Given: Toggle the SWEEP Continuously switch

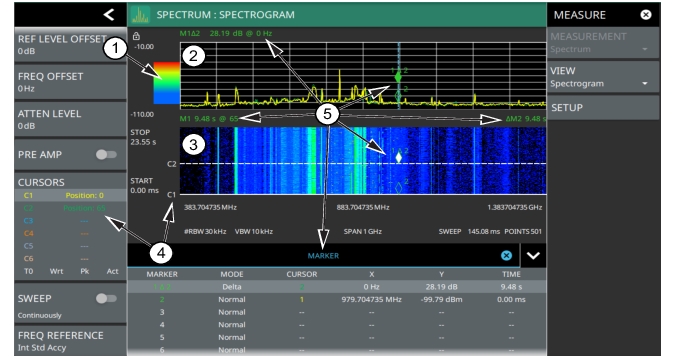Looking at the screenshot, I should pos(106,299).
